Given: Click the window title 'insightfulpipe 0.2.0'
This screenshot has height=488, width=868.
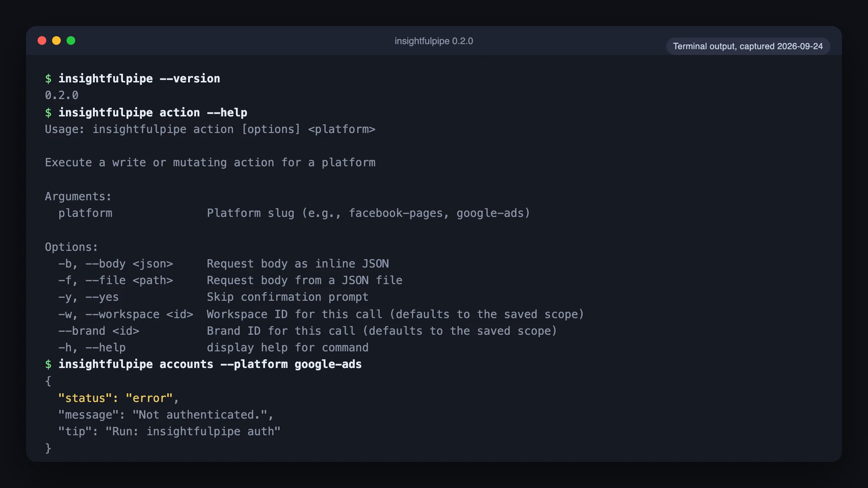Looking at the screenshot, I should tap(434, 41).
